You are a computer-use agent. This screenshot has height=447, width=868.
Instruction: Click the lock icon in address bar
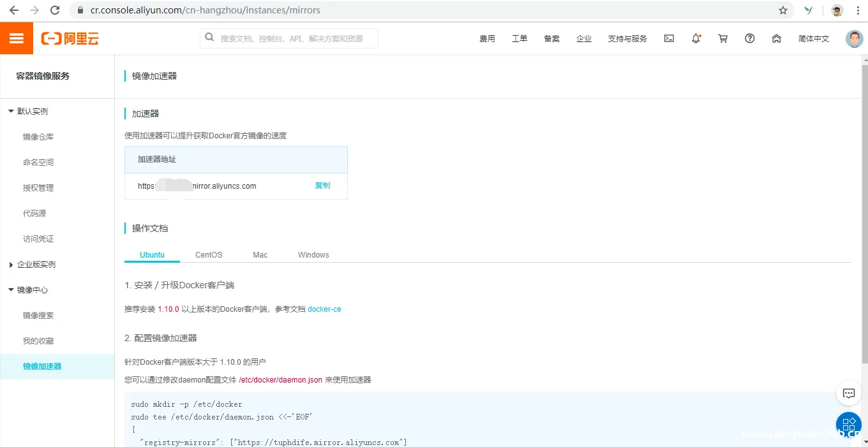tap(80, 10)
